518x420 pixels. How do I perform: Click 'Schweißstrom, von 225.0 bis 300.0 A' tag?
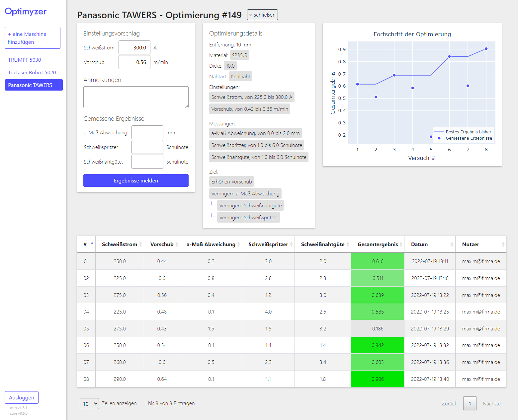(252, 97)
